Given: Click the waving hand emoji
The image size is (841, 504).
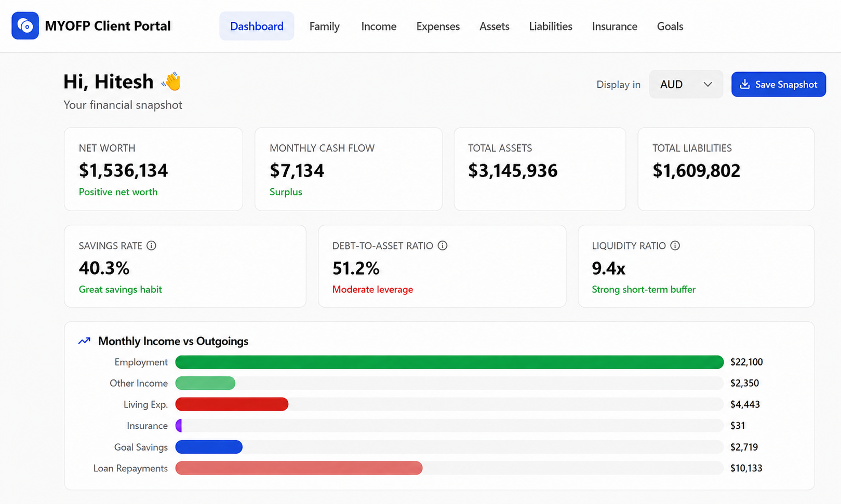Looking at the screenshot, I should click(171, 81).
